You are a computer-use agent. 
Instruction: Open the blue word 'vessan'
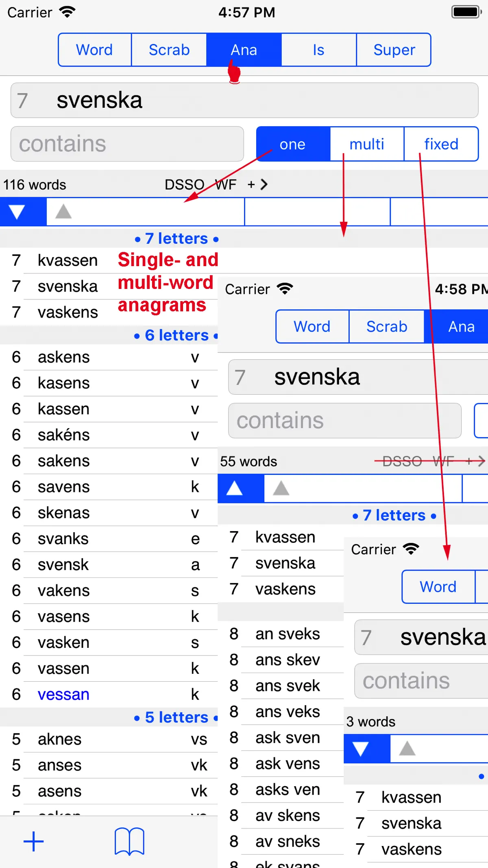click(x=63, y=694)
